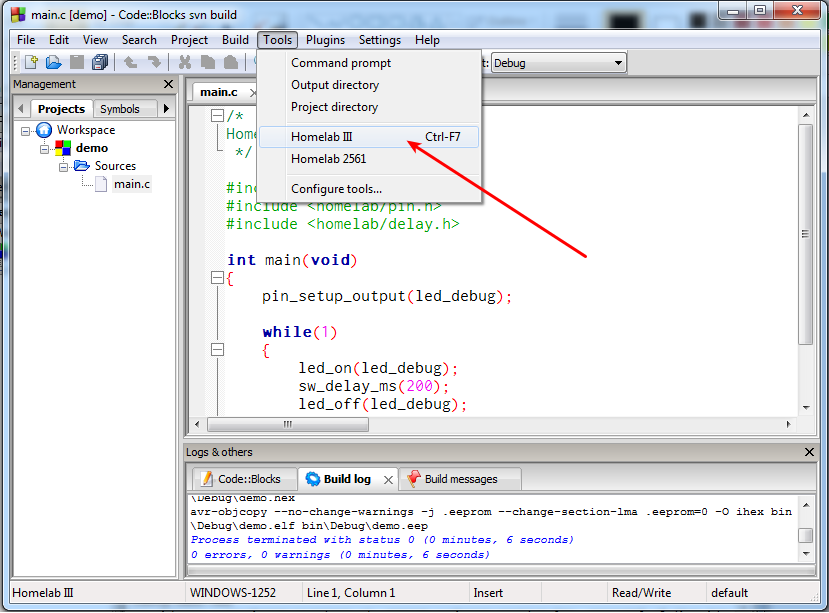Collapse the Workspace tree node
The height and width of the screenshot is (613, 829).
point(26,130)
